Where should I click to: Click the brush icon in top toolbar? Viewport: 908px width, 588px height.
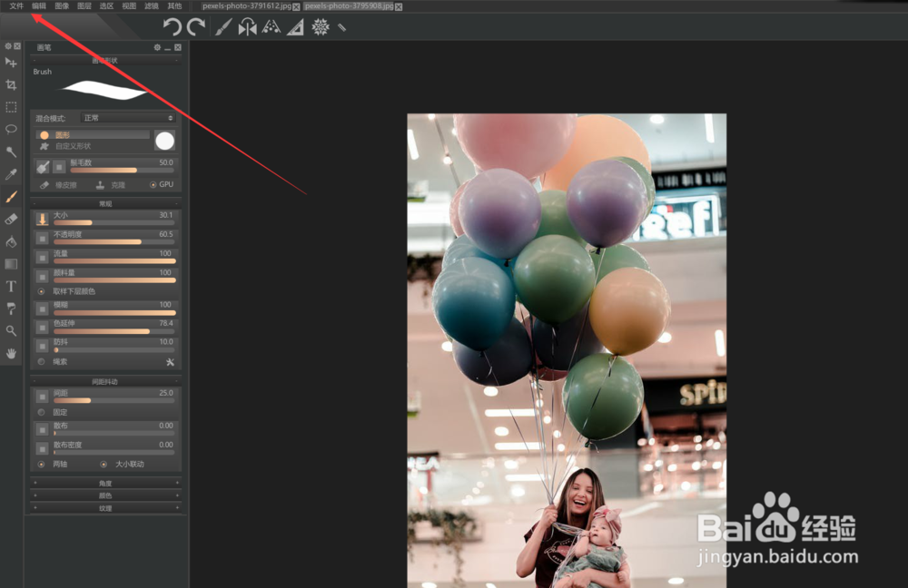click(x=223, y=26)
